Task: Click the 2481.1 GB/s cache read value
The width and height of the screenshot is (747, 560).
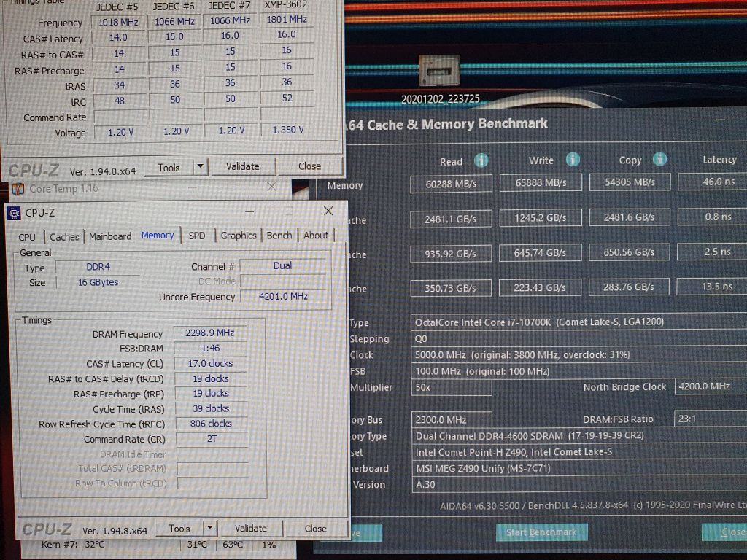Action: coord(451,219)
